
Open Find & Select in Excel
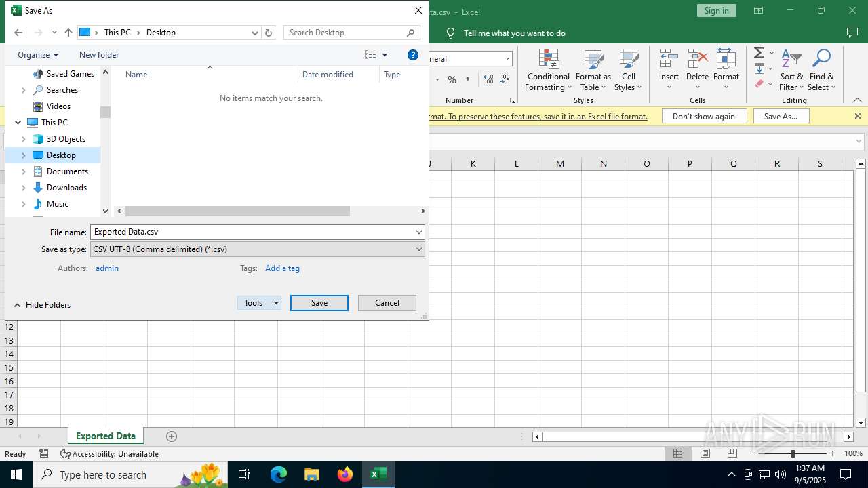[x=821, y=70]
